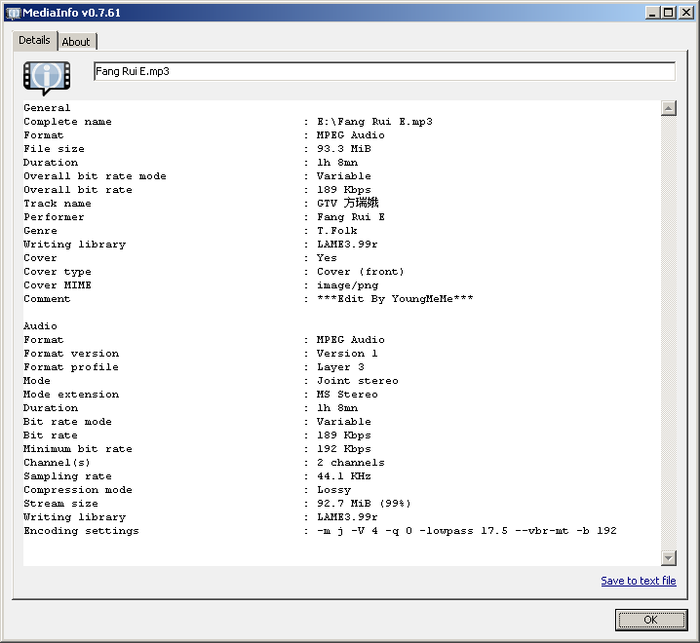This screenshot has width=700, height=643.
Task: Close the MediaInfo window
Action: 686,13
